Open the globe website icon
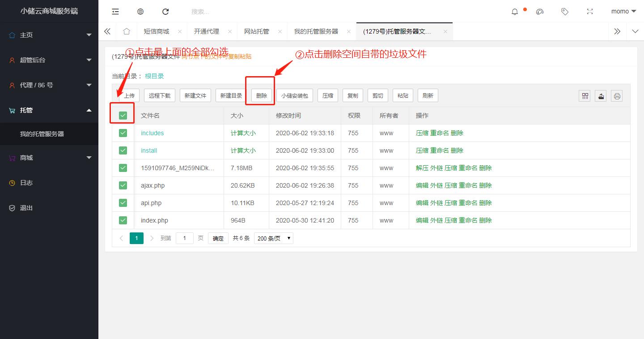Viewport: 644px width, 339px height. 140,12
